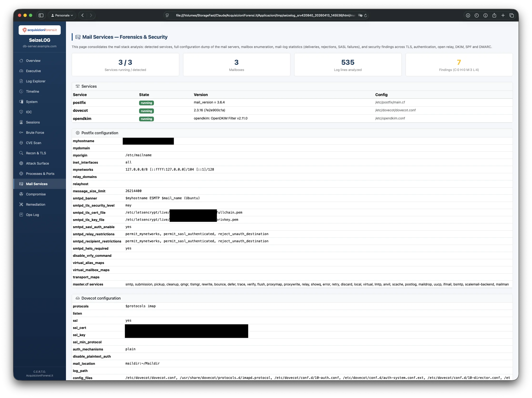Viewport: 532px width, 398px height.
Task: Open the Personale profile menu
Action: [62, 15]
